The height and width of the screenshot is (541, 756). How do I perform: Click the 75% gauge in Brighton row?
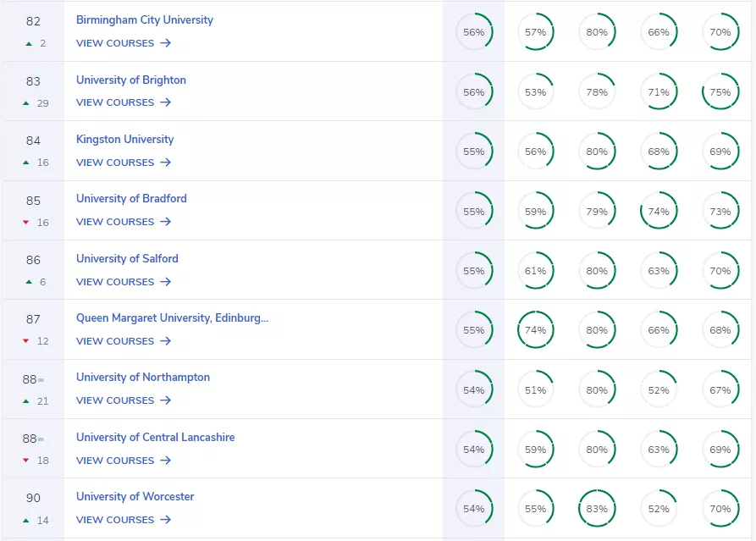tap(720, 92)
